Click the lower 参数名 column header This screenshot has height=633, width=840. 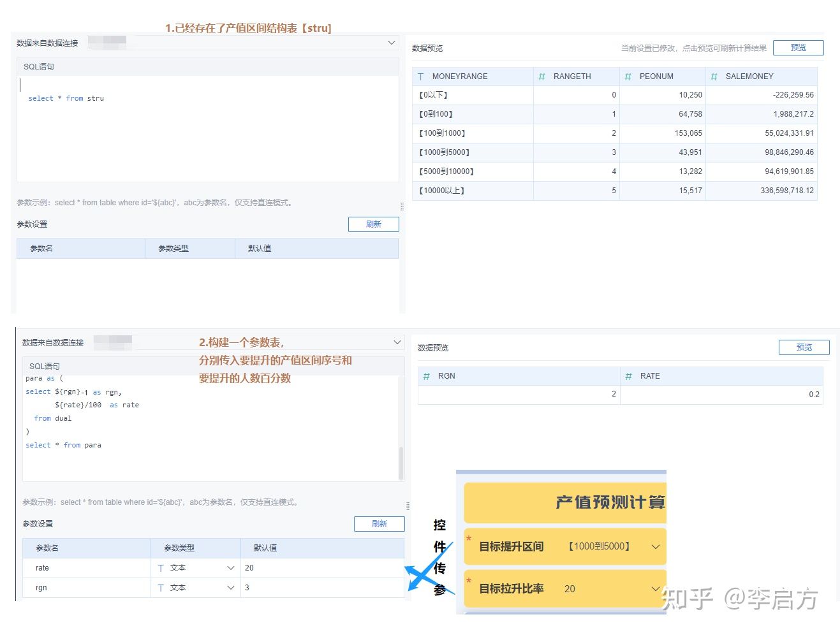click(87, 548)
